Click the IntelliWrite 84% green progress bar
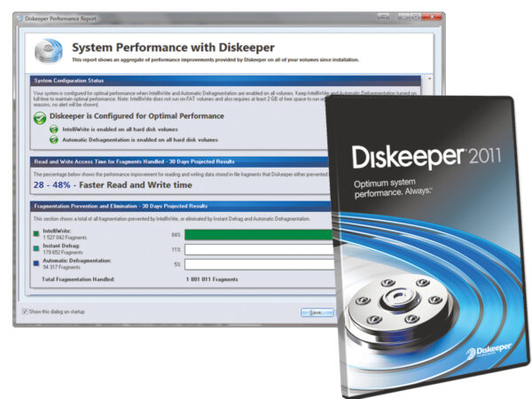The height and width of the screenshot is (399, 532). (x=257, y=236)
